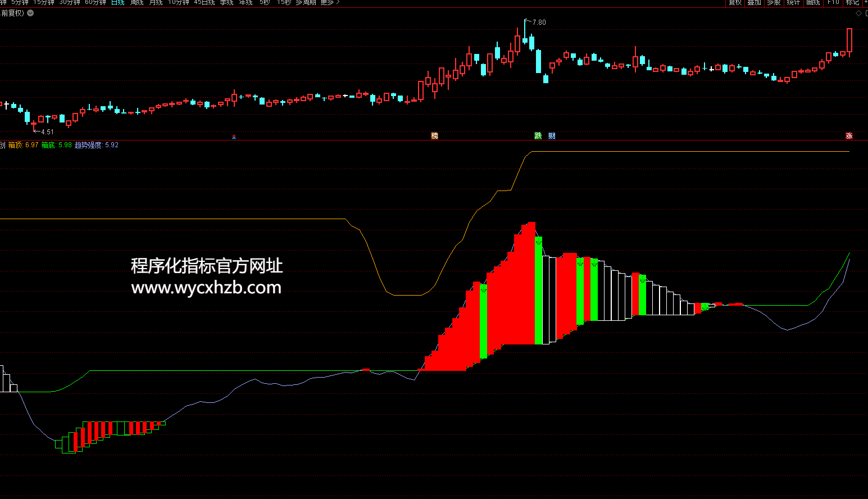Image resolution: width=868 pixels, height=499 pixels.
Task: Click the green 跌 event marker icon
Action: [538, 136]
